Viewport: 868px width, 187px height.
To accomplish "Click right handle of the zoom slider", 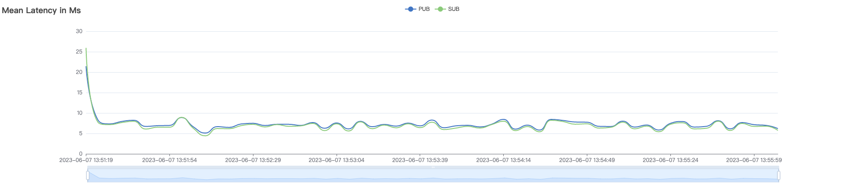I will tap(779, 175).
